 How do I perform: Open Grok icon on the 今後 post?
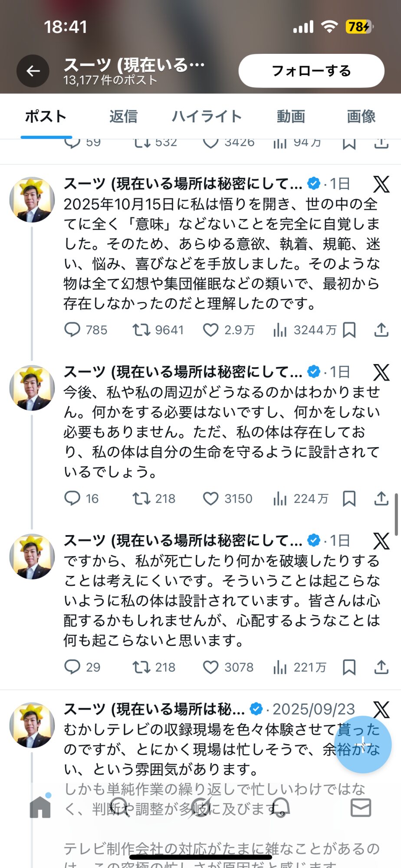381,372
